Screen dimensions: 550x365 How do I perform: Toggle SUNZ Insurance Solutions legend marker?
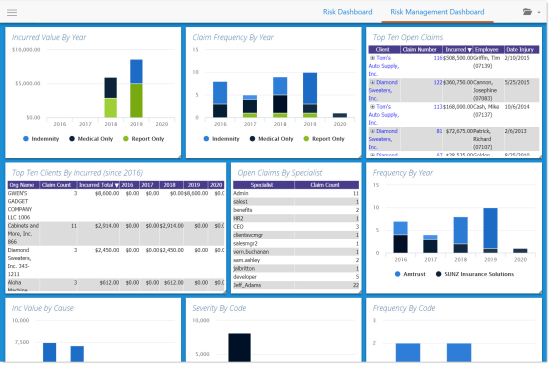pos(438,274)
